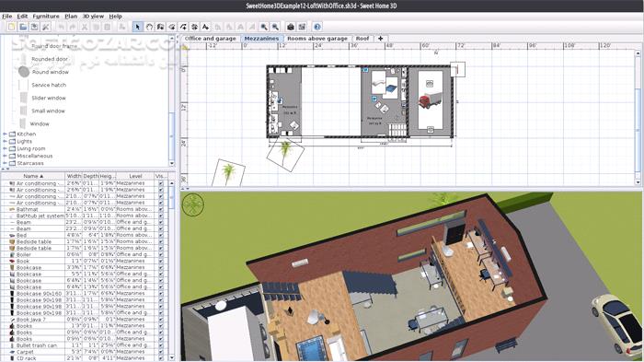Activate the Select objects arrow tool
This screenshot has height=362, width=644.
138,27
